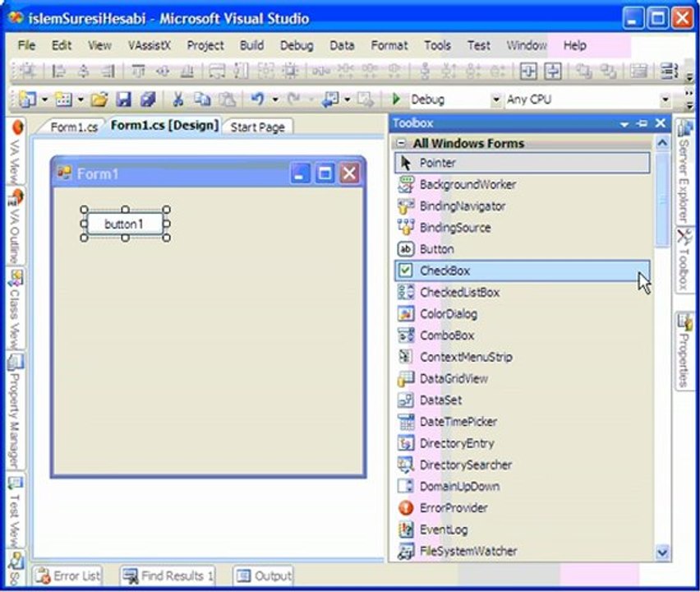This screenshot has height=592, width=700.
Task: Select the ErrorProvider component in Toolbox
Action: (x=522, y=508)
